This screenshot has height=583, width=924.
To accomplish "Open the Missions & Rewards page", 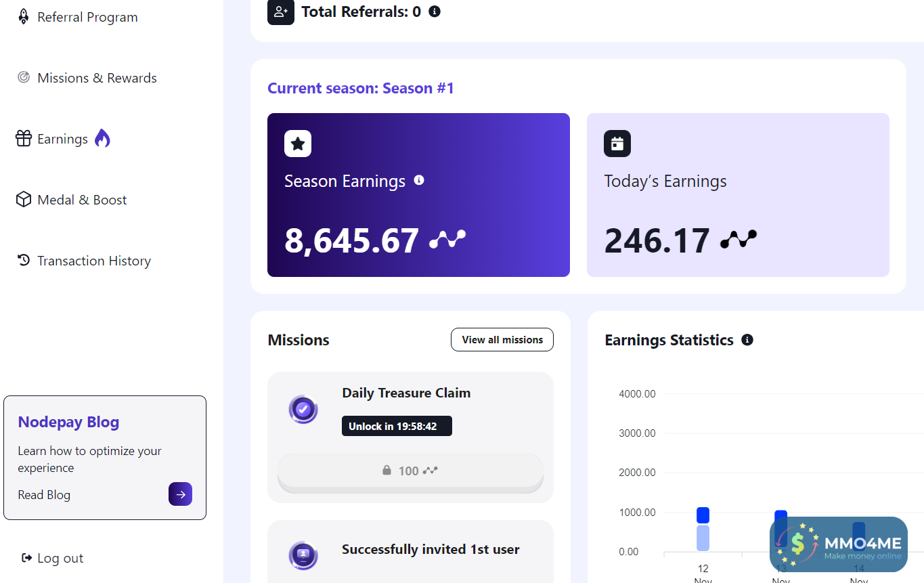I will coord(97,78).
